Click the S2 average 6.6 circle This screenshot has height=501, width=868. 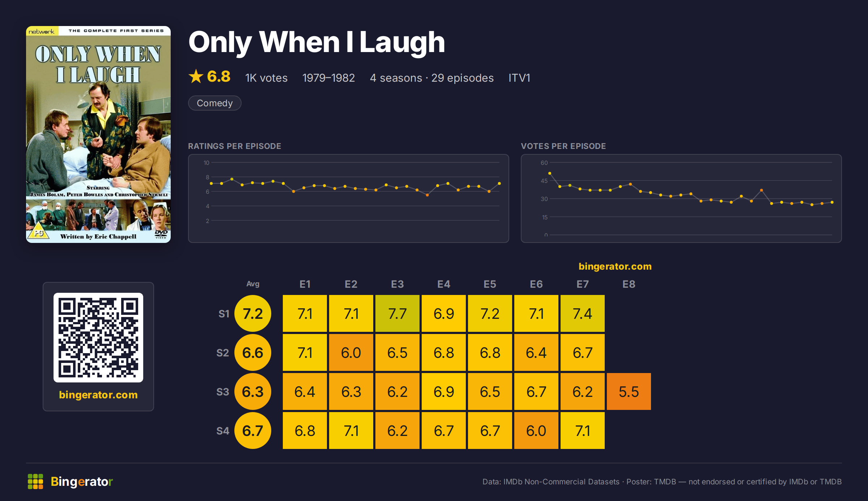pyautogui.click(x=253, y=352)
